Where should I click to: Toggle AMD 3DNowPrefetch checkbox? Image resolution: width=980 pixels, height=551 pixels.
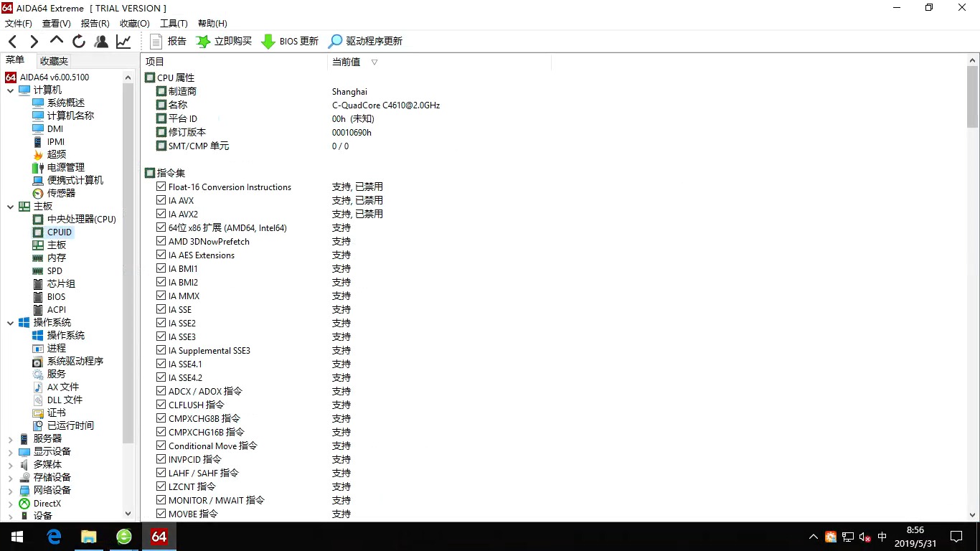coord(161,241)
